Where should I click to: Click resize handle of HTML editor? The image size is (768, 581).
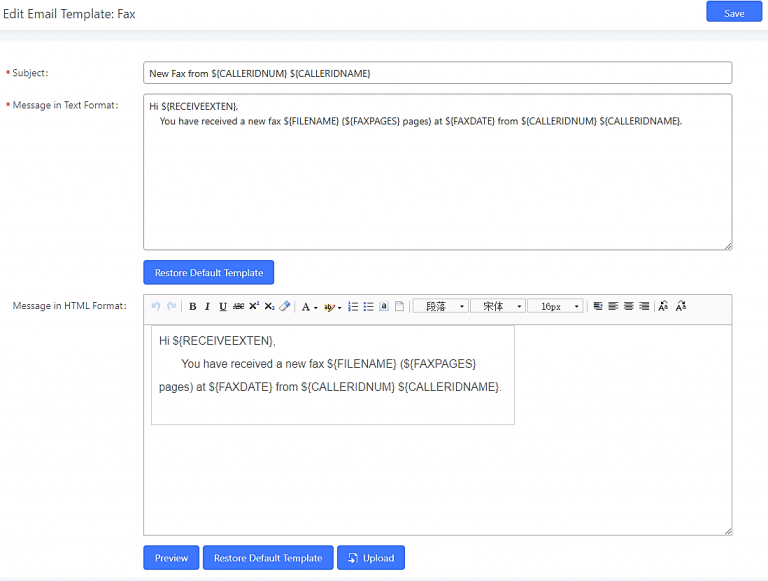pyautogui.click(x=728, y=531)
